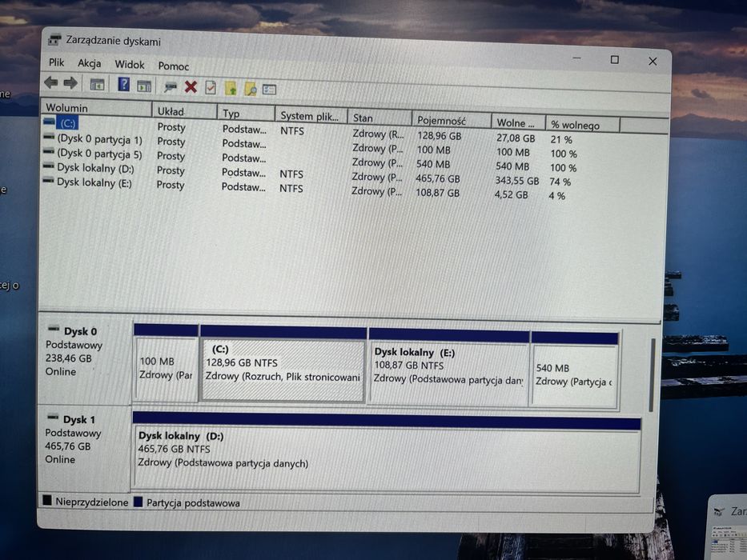This screenshot has height=560, width=747.
Task: Sort by the Stan column header
Action: coord(380,118)
